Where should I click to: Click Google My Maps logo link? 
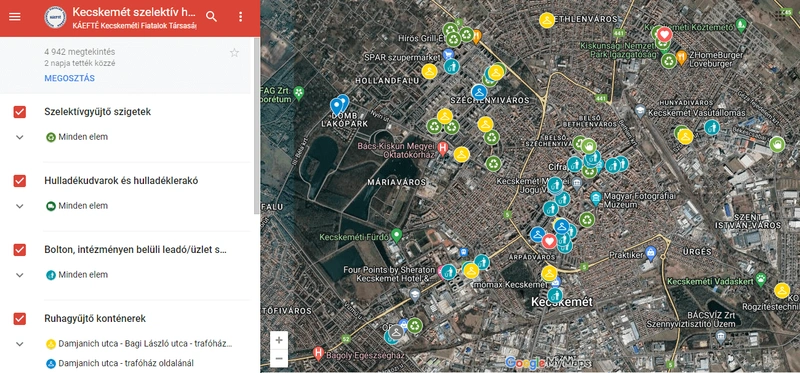tap(548, 363)
